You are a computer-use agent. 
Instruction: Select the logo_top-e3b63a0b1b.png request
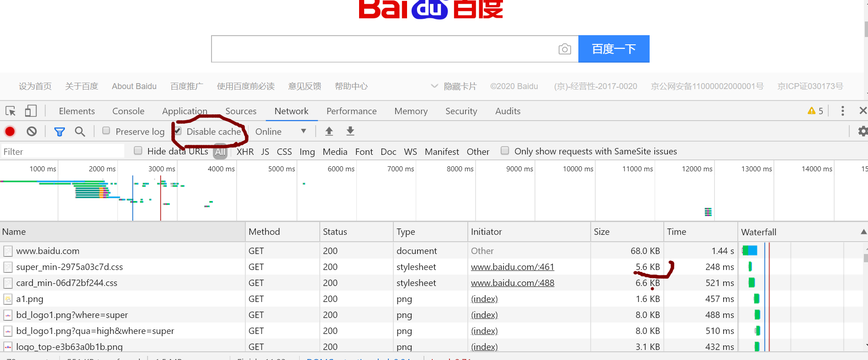point(69,347)
